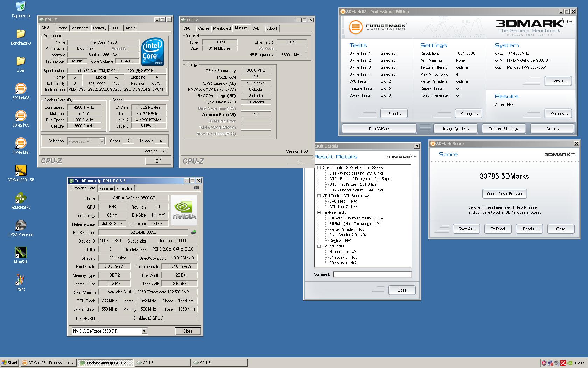This screenshot has height=368, width=588.
Task: Click the Comment input field
Action: [372, 274]
